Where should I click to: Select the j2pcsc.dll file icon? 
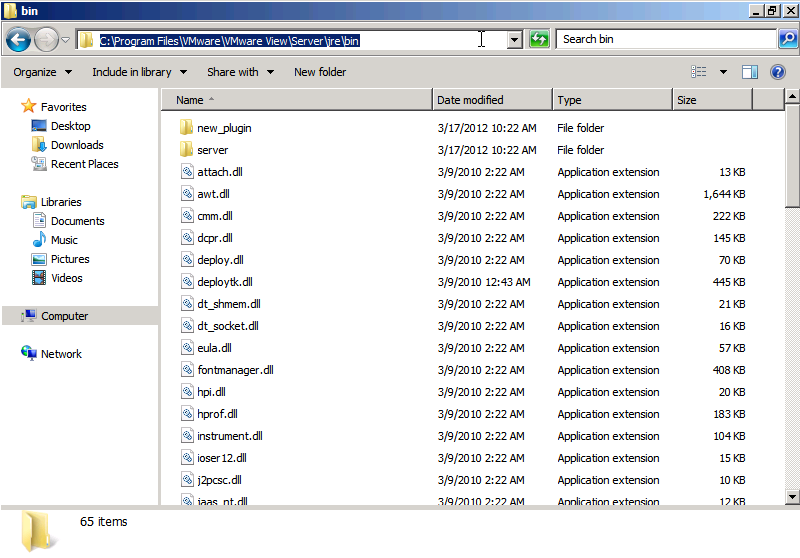[187, 479]
